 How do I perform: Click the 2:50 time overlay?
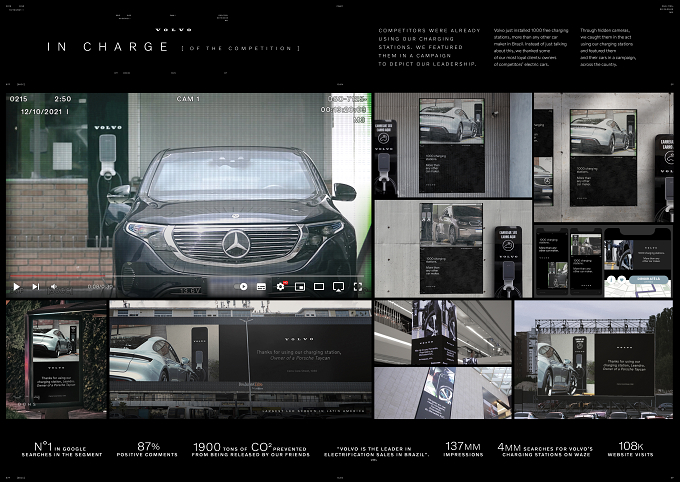pos(62,99)
